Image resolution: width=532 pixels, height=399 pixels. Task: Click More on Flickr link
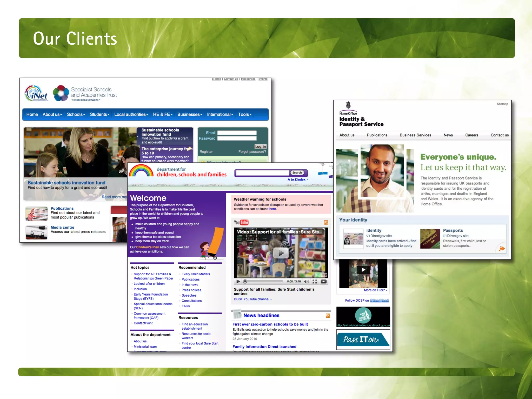point(375,290)
